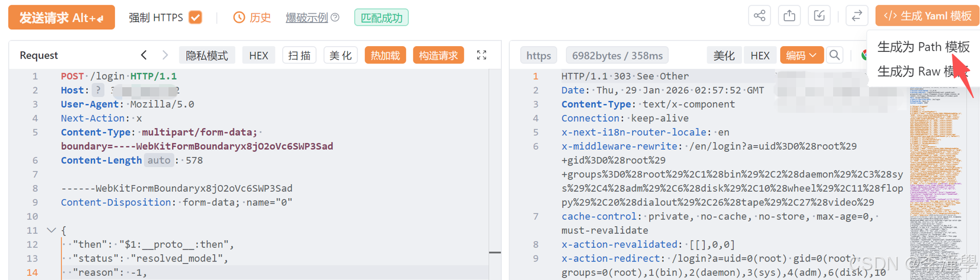This screenshot has height=280, width=980.
Task: Click the 6982bytes / 358ms tag
Action: pyautogui.click(x=617, y=55)
